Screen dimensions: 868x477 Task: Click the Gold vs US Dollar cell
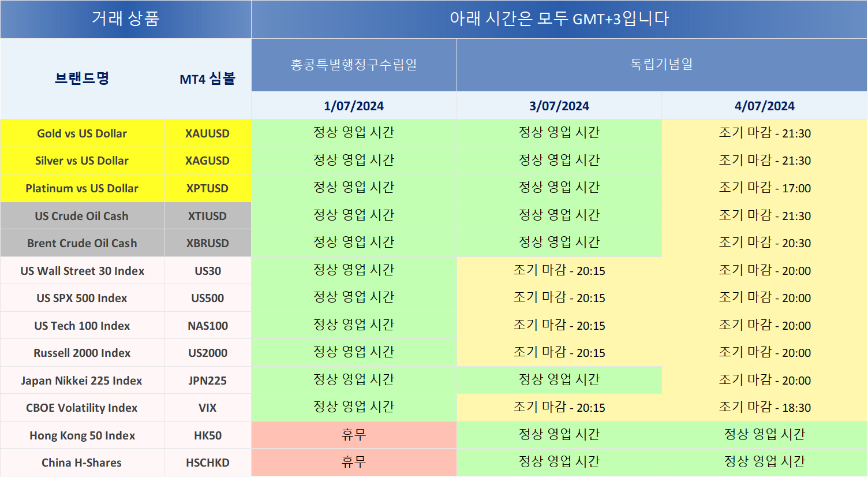[x=82, y=133]
